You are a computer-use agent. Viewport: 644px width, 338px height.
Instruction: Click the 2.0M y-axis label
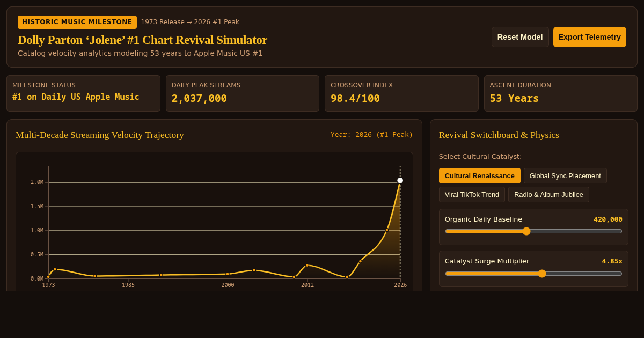(x=37, y=182)
